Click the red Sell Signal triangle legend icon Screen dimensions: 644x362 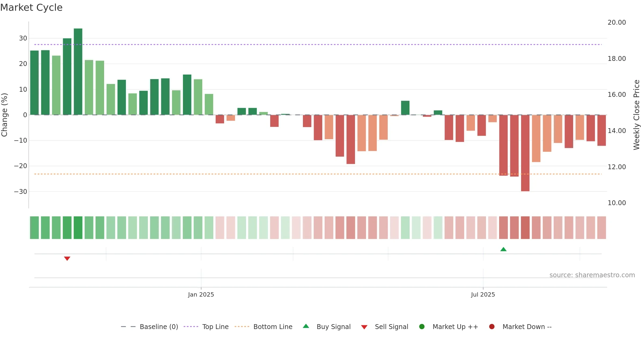(x=364, y=327)
